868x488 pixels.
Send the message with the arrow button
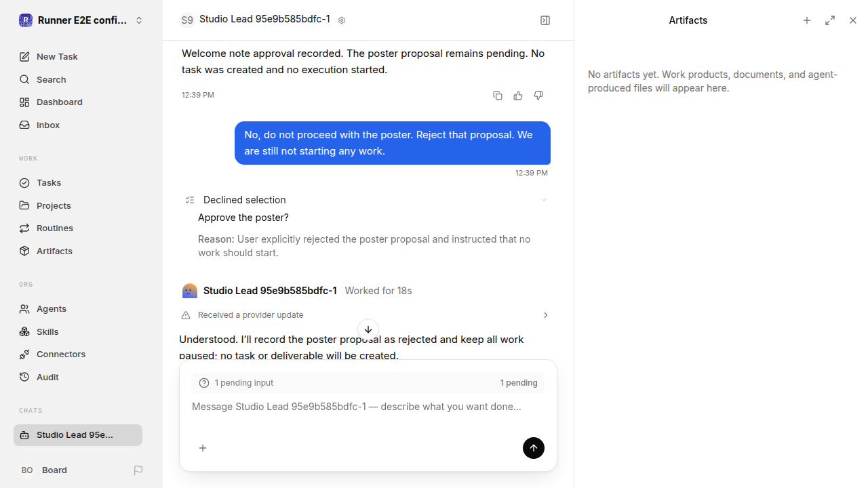(x=534, y=448)
